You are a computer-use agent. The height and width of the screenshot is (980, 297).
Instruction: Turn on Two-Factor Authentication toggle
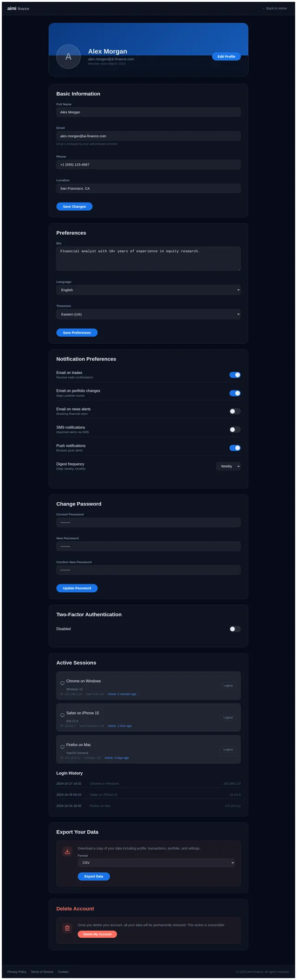235,629
